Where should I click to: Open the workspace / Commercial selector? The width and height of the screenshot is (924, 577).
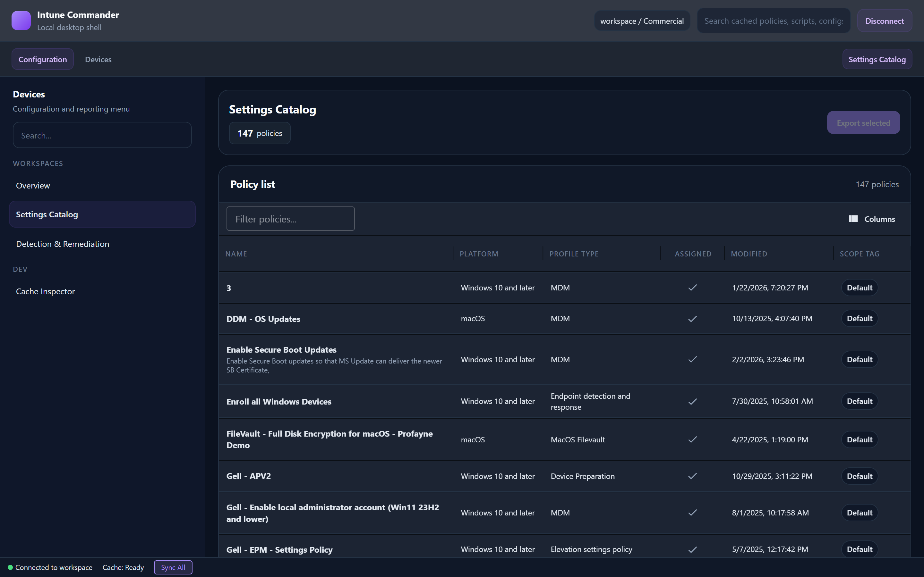642,21
